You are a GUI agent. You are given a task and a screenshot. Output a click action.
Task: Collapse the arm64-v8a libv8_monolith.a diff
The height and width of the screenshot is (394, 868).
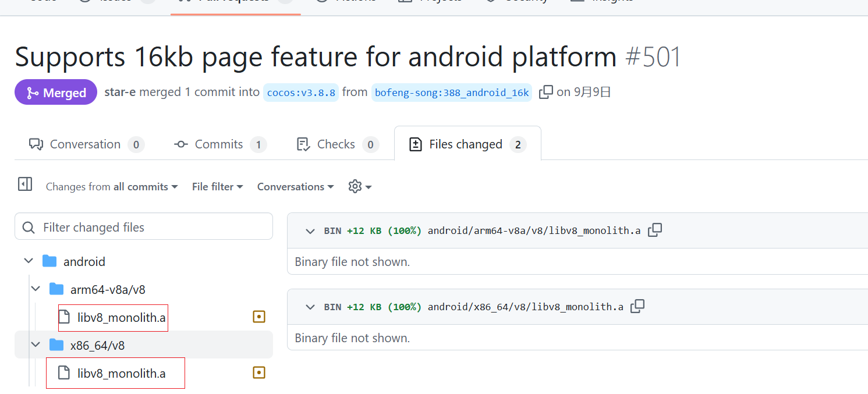(310, 231)
